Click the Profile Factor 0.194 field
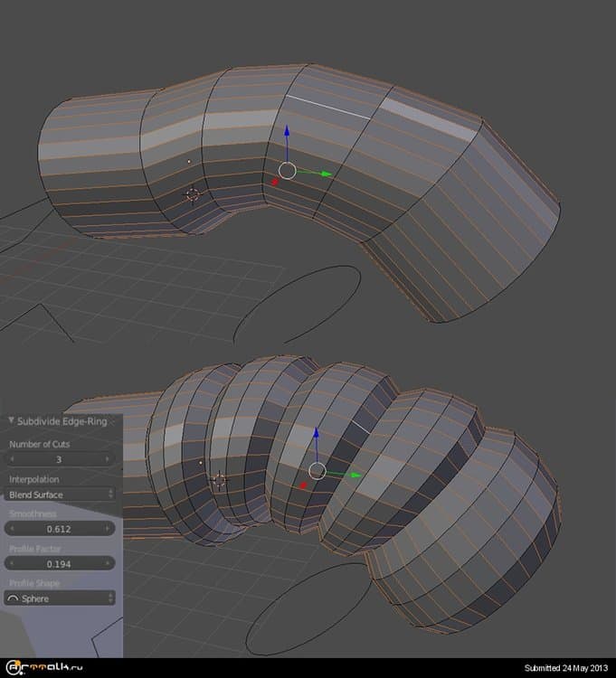The width and height of the screenshot is (616, 678). tap(60, 563)
